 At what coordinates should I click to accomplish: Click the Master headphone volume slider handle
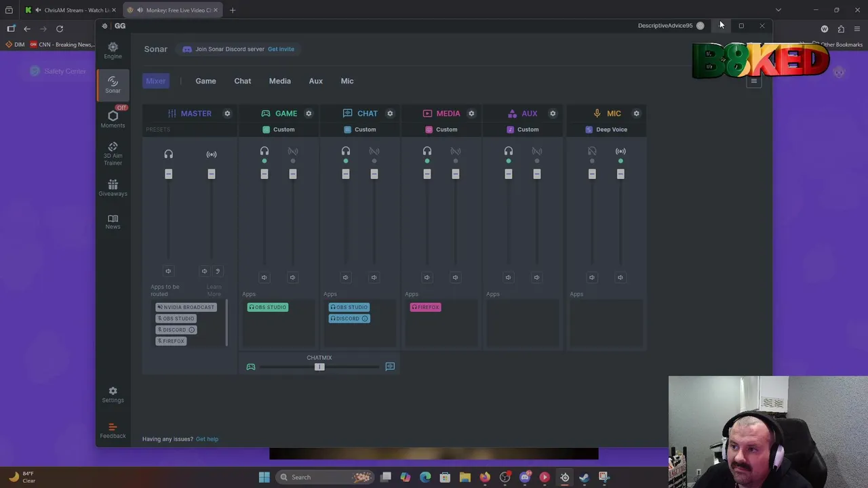168,174
